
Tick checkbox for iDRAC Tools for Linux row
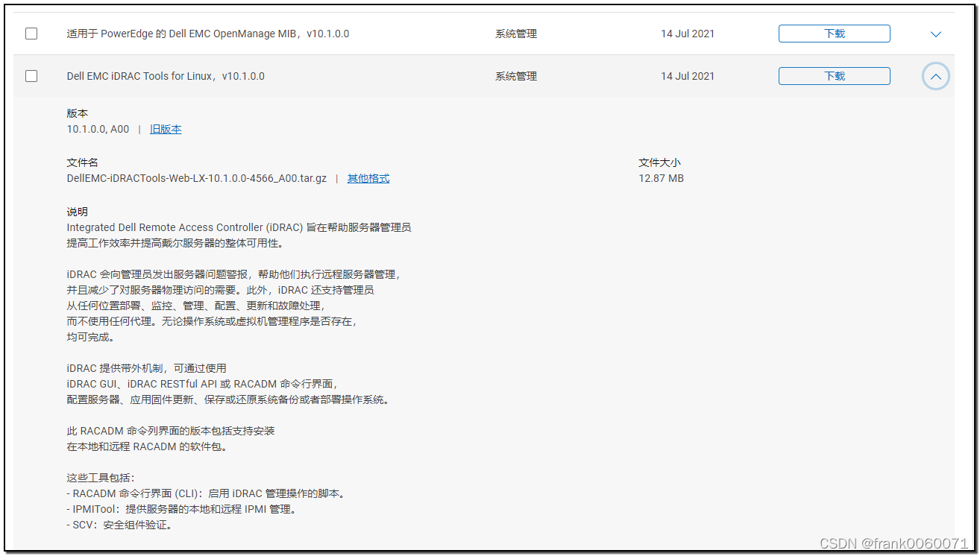click(x=31, y=76)
